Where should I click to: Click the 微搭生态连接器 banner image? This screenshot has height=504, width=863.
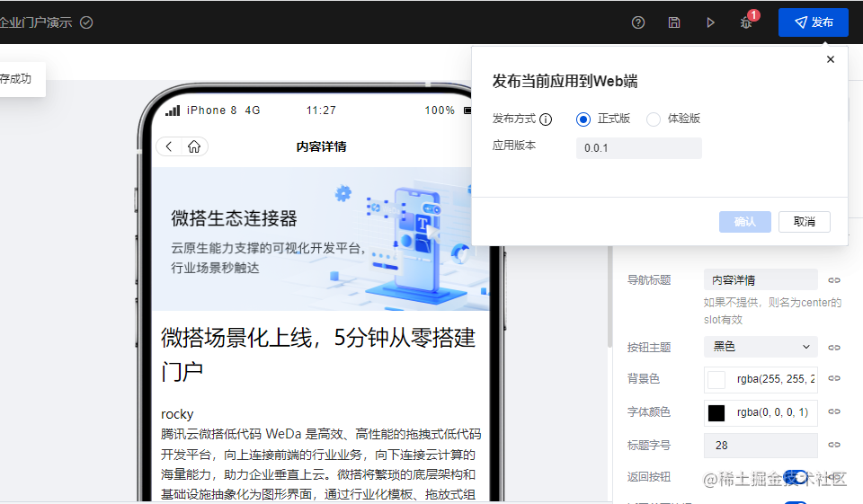[x=320, y=239]
